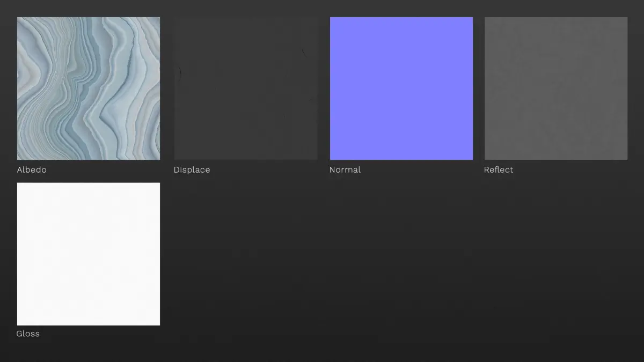This screenshot has width=644, height=362.
Task: Click the Gloss label text
Action: [x=28, y=334]
